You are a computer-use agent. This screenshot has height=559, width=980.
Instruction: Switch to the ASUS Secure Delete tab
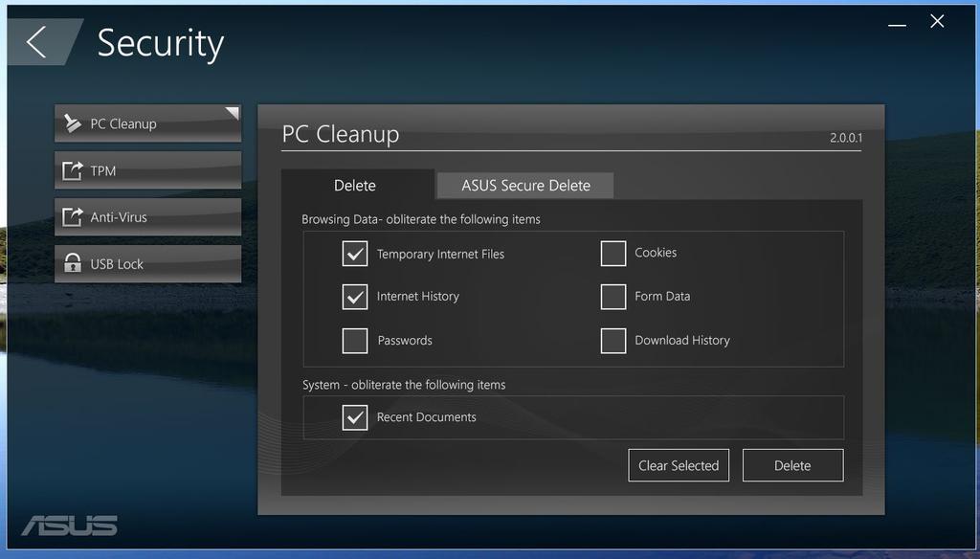[525, 186]
